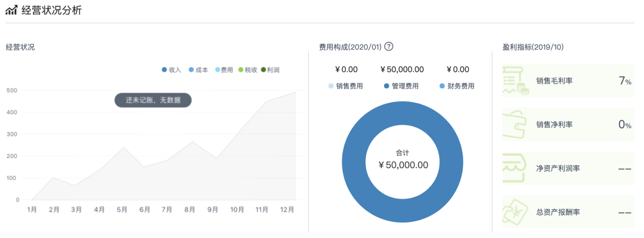Image resolution: width=644 pixels, height=238 pixels.
Task: Hide the 费用 series via legend
Action: click(224, 70)
